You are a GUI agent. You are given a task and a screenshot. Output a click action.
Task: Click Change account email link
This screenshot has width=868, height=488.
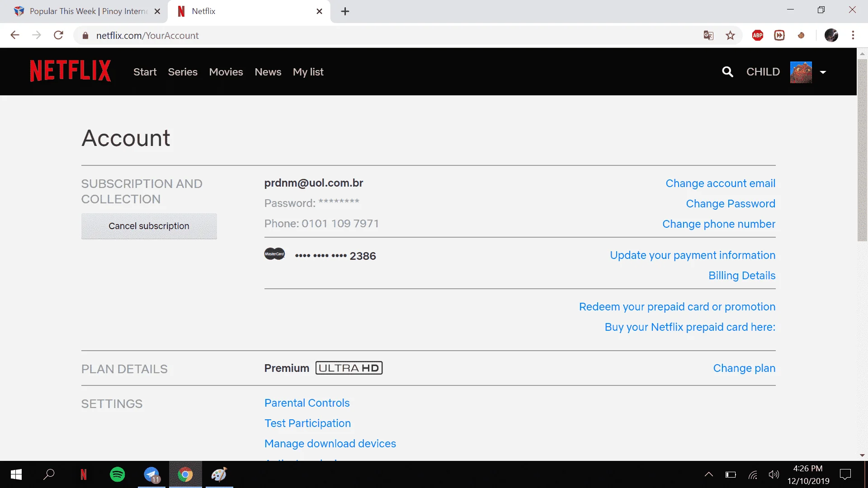720,183
